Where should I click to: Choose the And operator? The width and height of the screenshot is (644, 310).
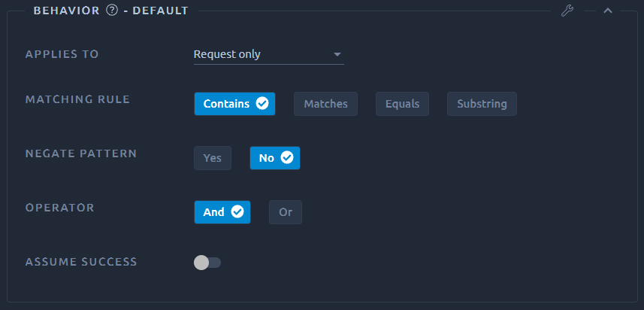click(x=222, y=212)
